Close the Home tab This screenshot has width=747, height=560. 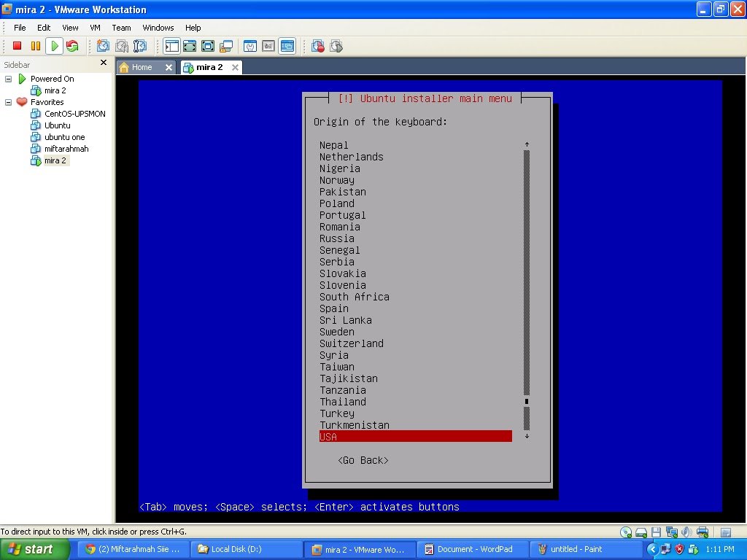pos(169,68)
